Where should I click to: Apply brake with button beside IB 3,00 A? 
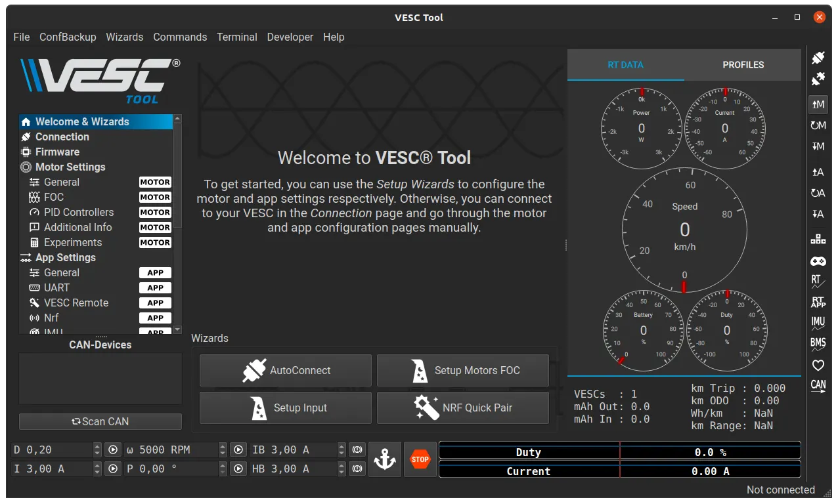357,450
